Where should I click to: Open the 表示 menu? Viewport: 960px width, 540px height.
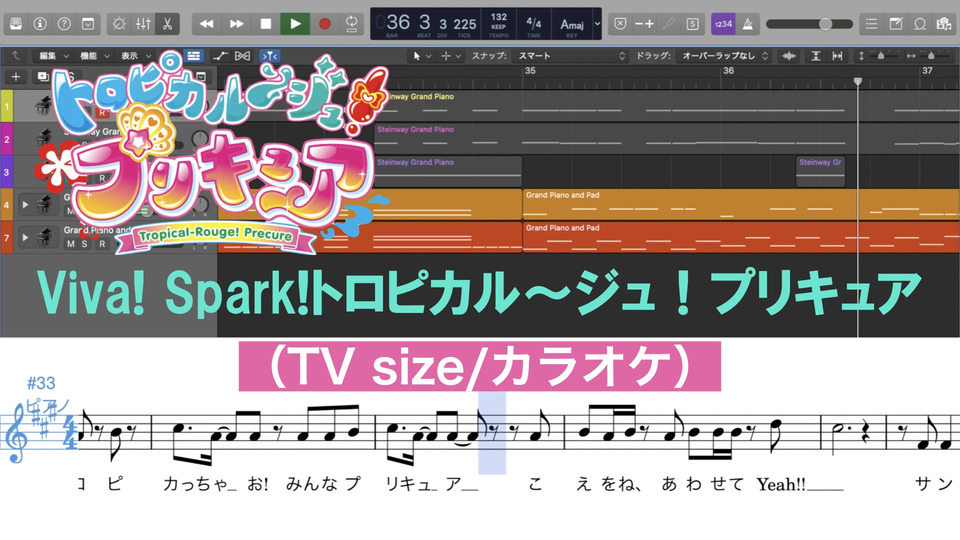135,56
